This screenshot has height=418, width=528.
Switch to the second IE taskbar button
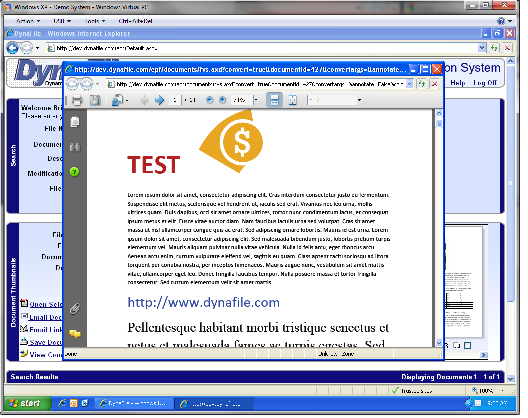click(214, 404)
